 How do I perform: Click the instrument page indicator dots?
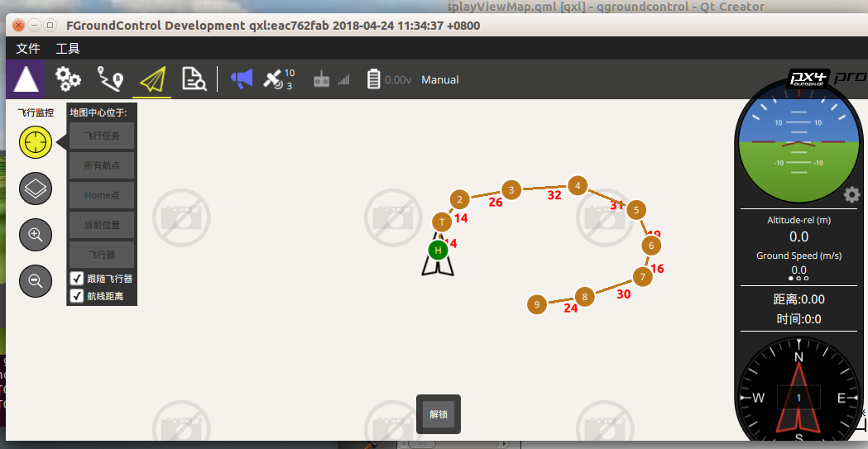(x=798, y=278)
